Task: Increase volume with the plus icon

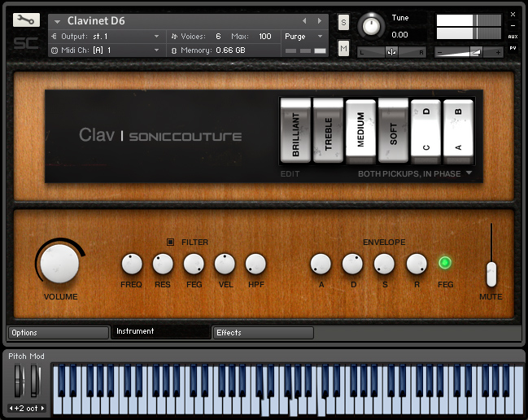Action: click(x=498, y=53)
